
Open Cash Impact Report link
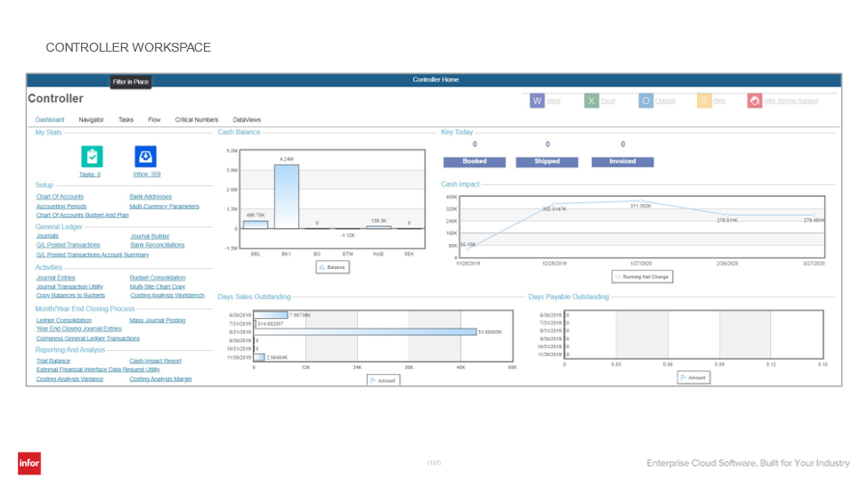coord(155,362)
